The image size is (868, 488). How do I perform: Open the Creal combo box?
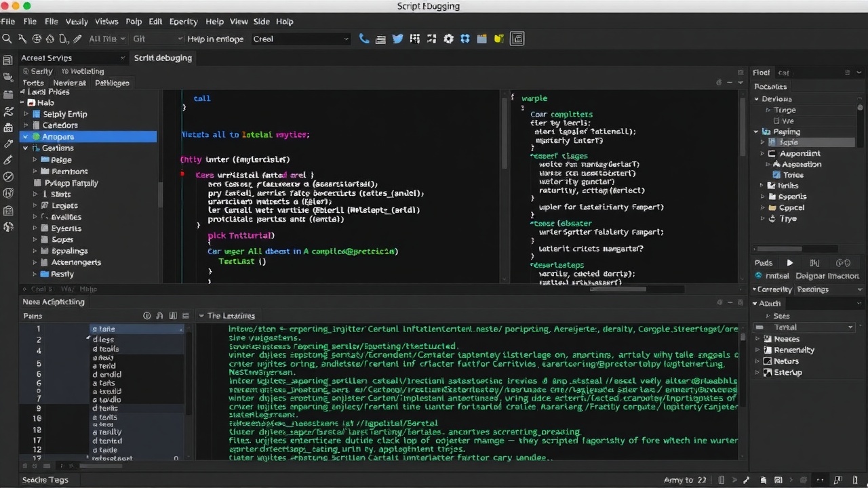300,39
